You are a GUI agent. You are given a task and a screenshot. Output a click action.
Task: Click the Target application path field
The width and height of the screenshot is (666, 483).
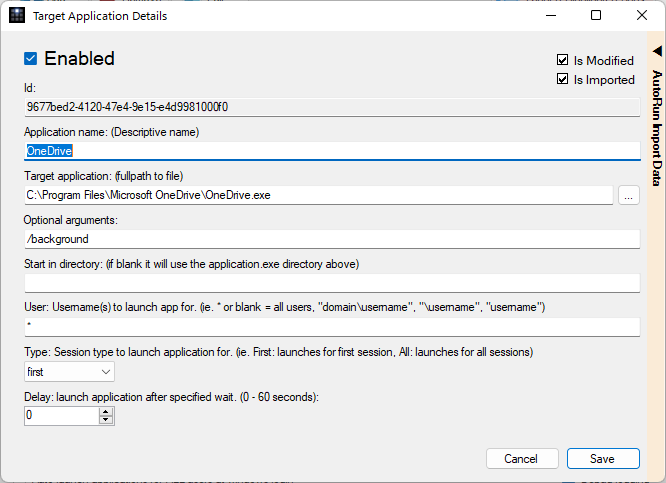click(x=318, y=195)
